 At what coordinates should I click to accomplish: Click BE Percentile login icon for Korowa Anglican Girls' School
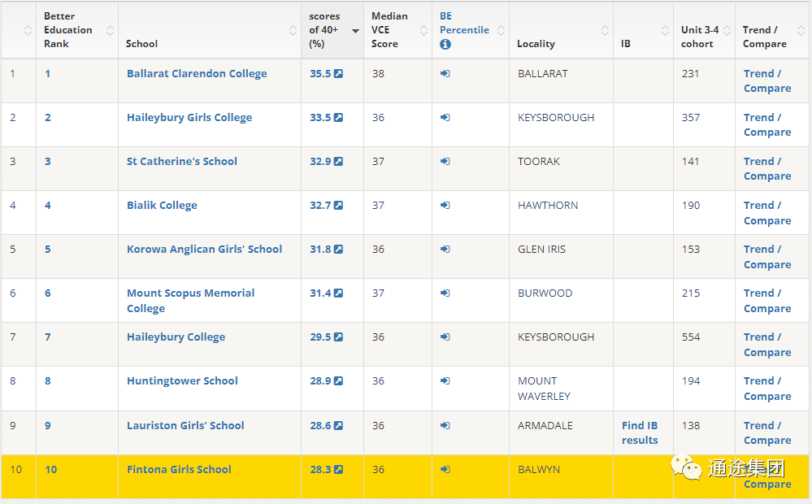[x=445, y=249]
